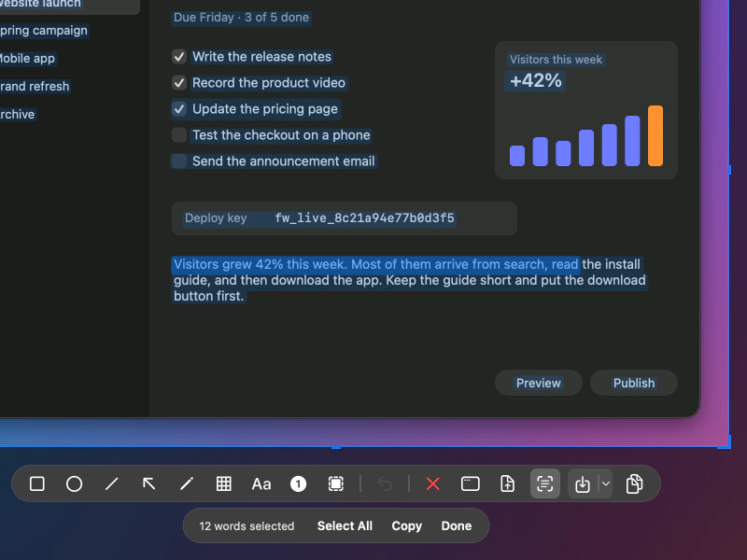Check "Send the announcement email"
Image resolution: width=747 pixels, height=560 pixels.
pos(179,161)
